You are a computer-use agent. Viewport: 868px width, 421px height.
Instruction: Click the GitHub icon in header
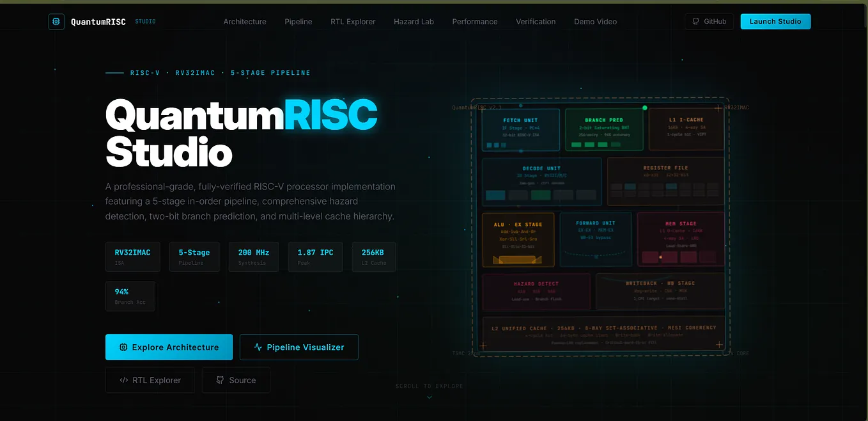(696, 22)
